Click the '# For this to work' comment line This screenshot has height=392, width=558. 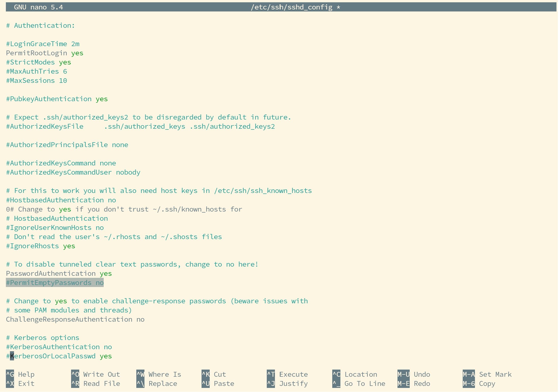[x=159, y=191]
